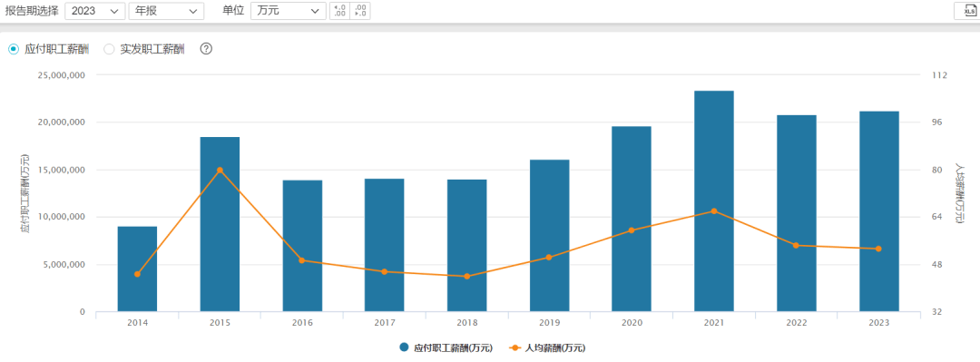Click the 2018 blue bar
Viewport: 980px width, 362px height.
[467, 245]
